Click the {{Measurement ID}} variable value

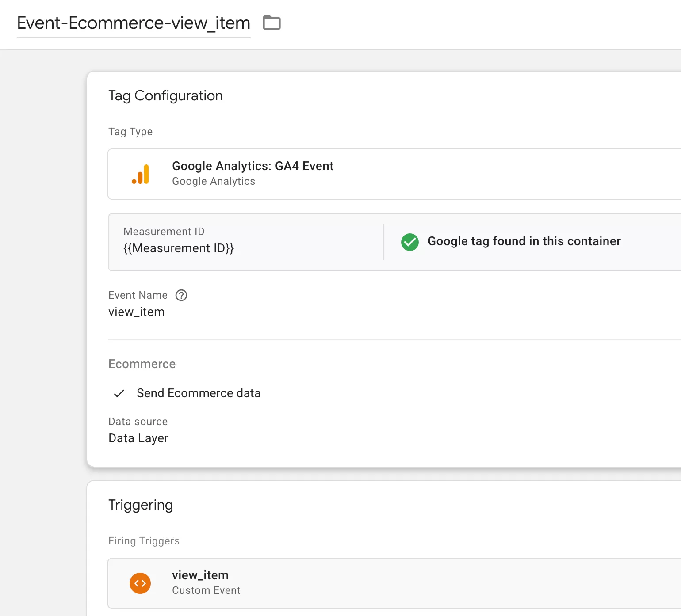[x=179, y=248]
